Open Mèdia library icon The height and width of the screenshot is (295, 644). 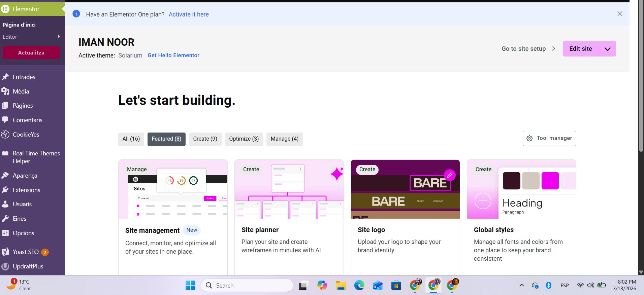coord(5,91)
